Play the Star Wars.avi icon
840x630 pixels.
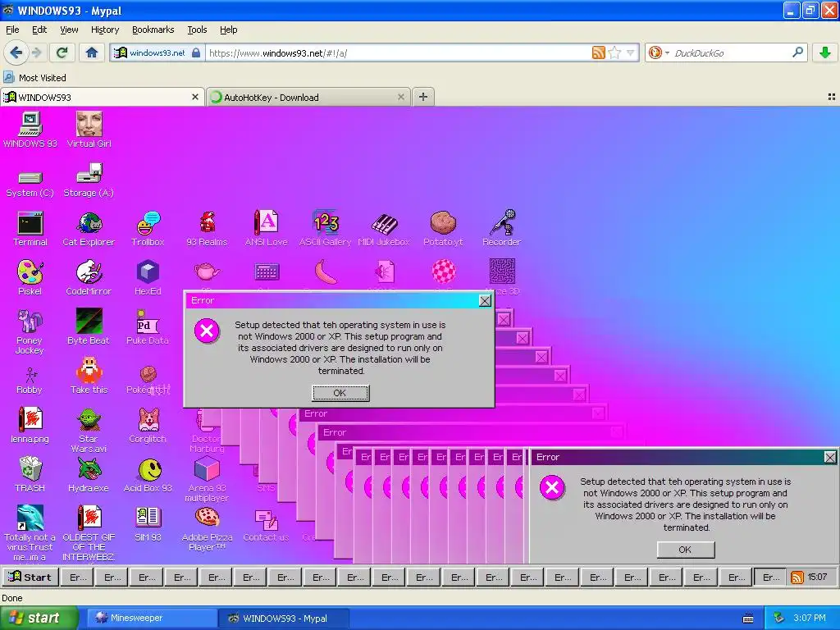89,430
